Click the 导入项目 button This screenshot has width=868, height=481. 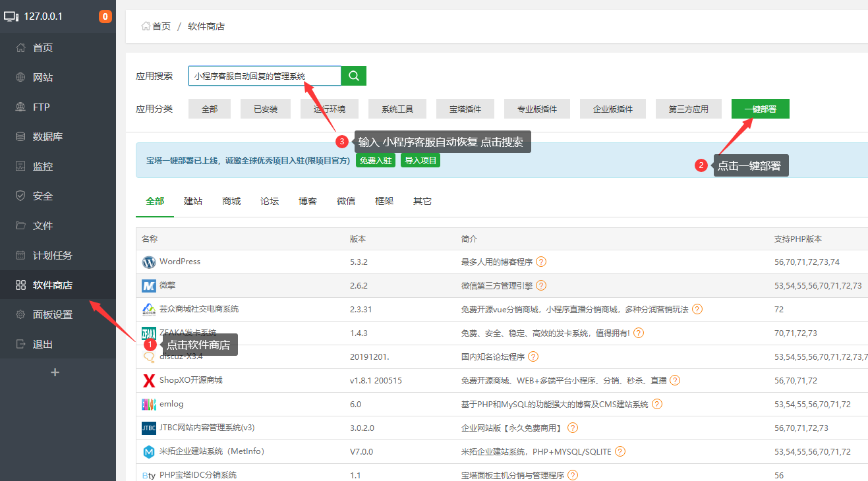point(420,160)
